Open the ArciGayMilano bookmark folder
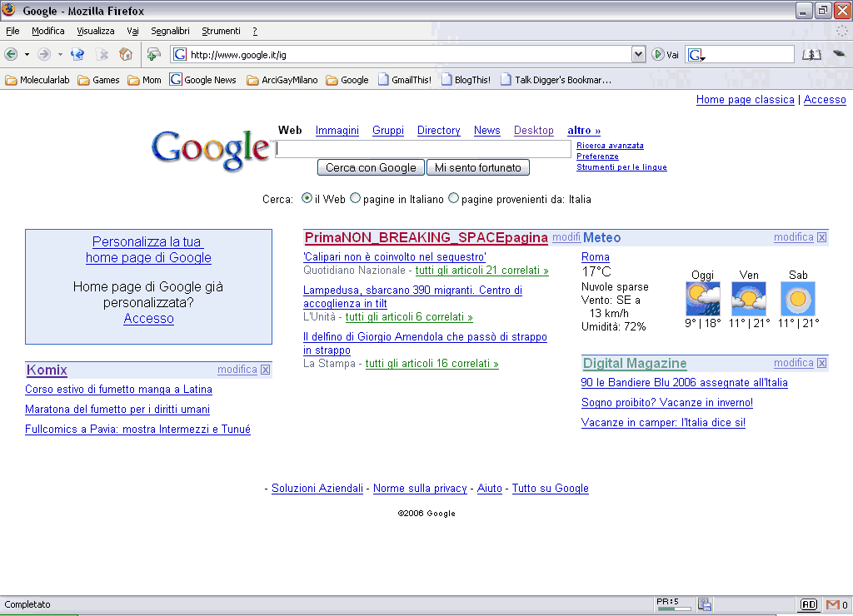 click(282, 80)
